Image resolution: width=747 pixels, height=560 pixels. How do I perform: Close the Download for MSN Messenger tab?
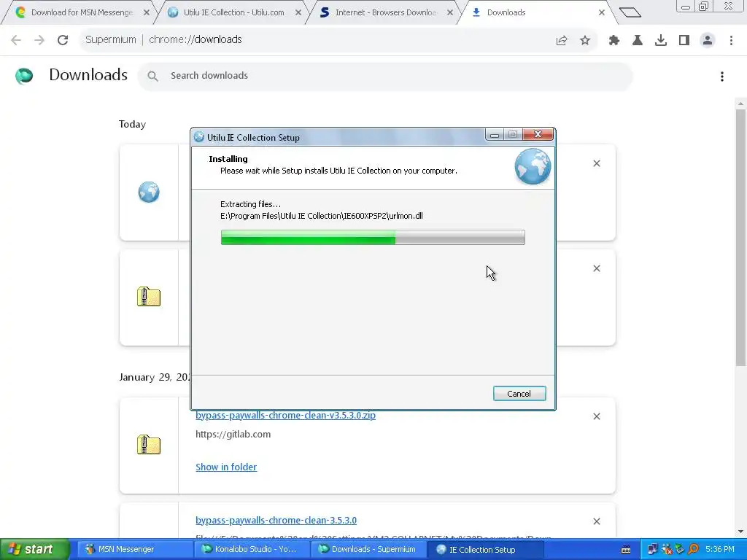click(147, 12)
